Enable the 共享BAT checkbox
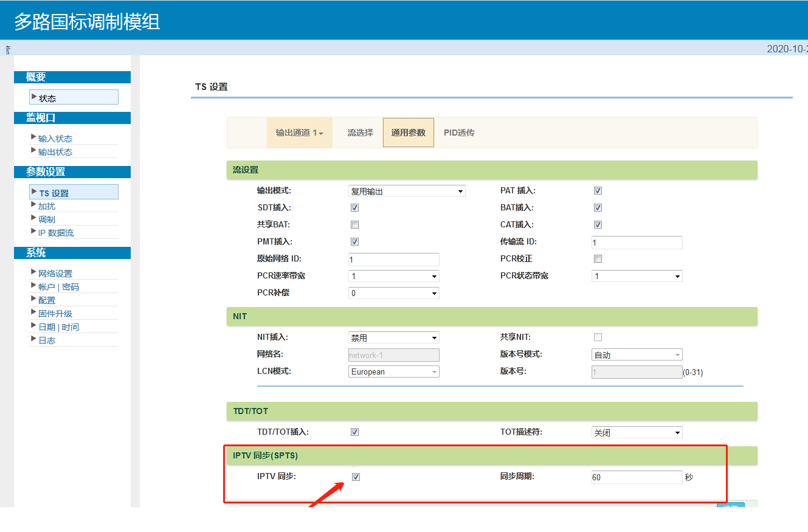Viewport: 808px width, 532px height. 354,225
